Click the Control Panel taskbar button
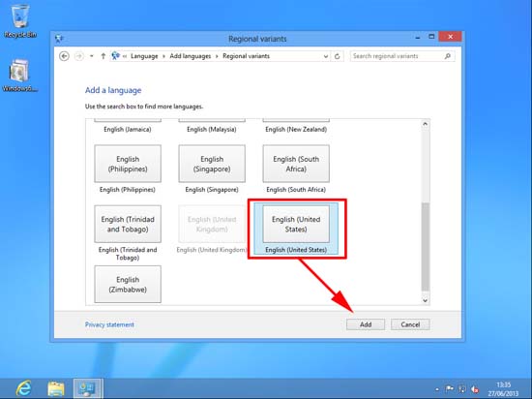Screen dimensions: 532x399 pos(87,388)
